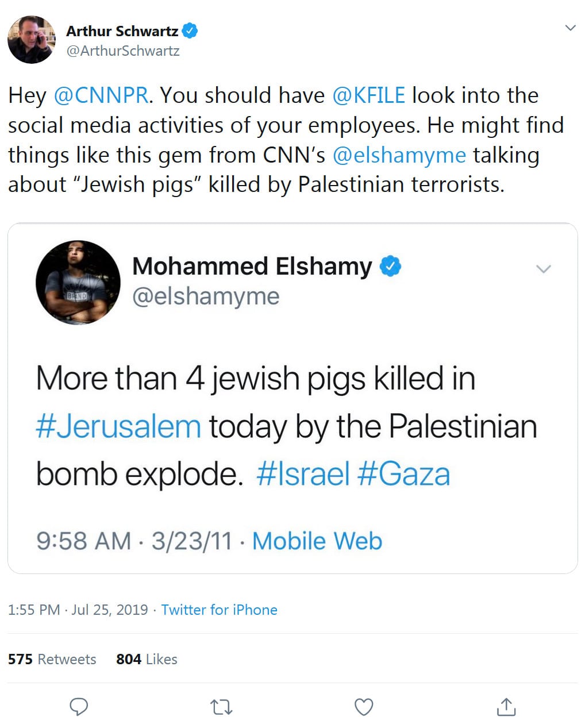Screen dimensions: 585x728
Task: Click the #Israel hashtag
Action: point(303,475)
